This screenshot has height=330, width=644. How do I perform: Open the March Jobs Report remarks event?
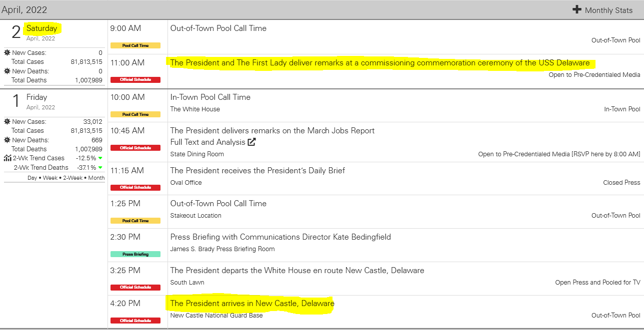click(x=272, y=131)
